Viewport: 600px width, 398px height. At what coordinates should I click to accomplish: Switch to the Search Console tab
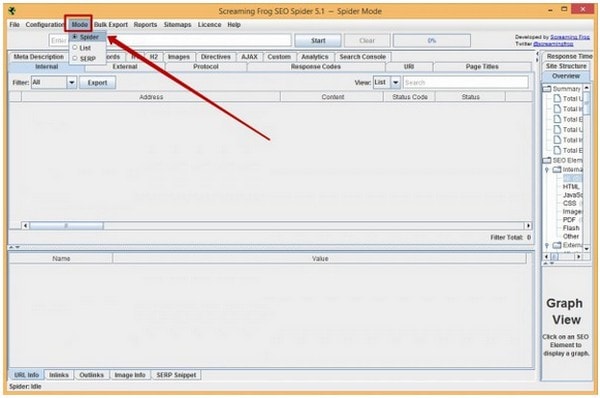[362, 57]
